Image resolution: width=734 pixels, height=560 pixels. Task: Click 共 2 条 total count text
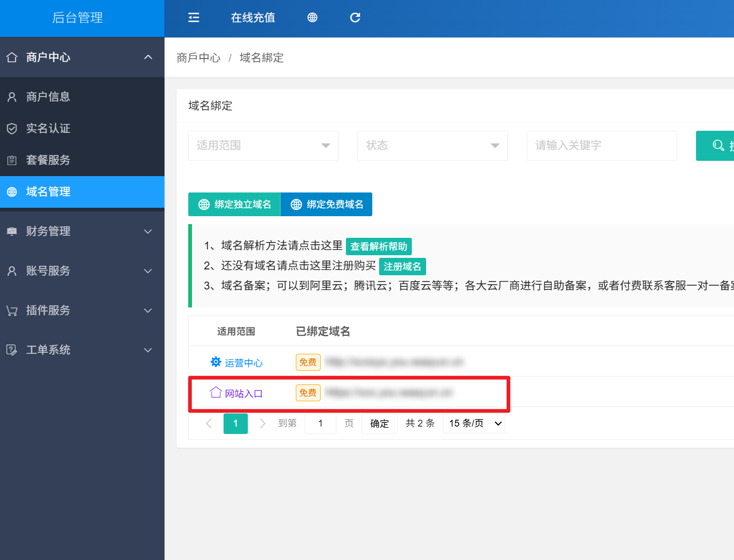420,423
